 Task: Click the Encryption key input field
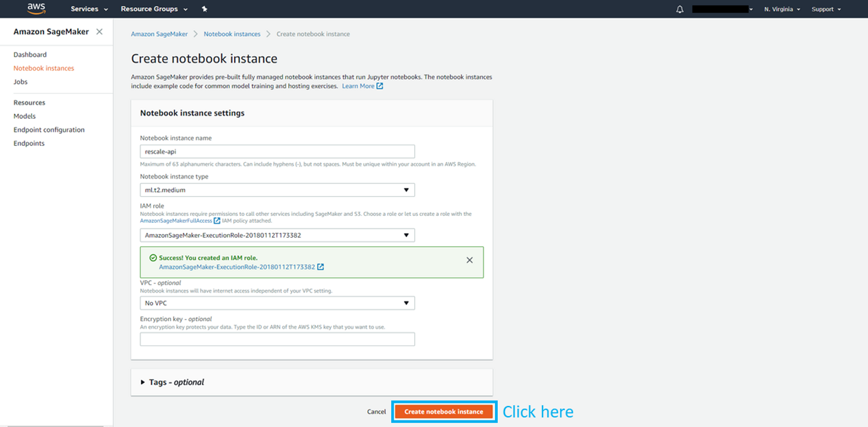(x=277, y=340)
